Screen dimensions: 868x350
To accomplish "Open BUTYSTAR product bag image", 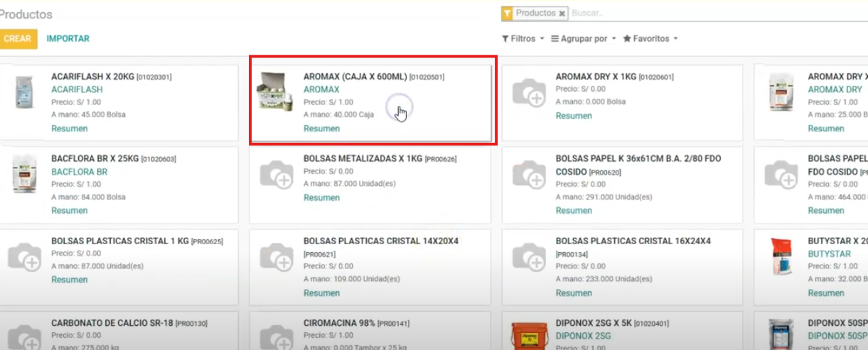I will (782, 257).
